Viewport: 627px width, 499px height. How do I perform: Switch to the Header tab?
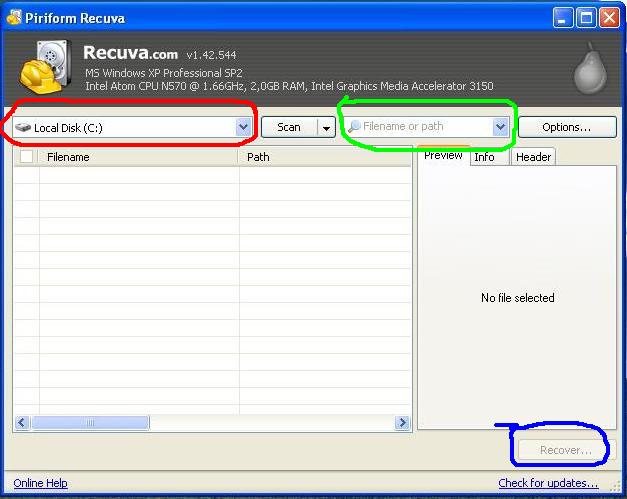click(x=533, y=157)
